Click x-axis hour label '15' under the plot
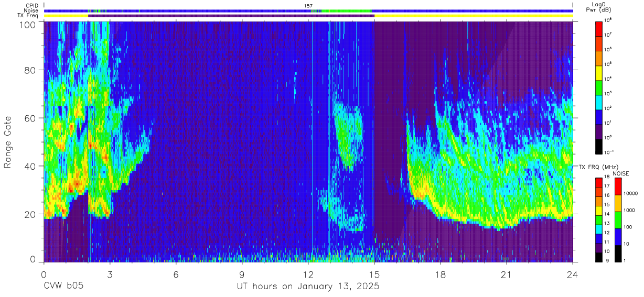 (374, 274)
